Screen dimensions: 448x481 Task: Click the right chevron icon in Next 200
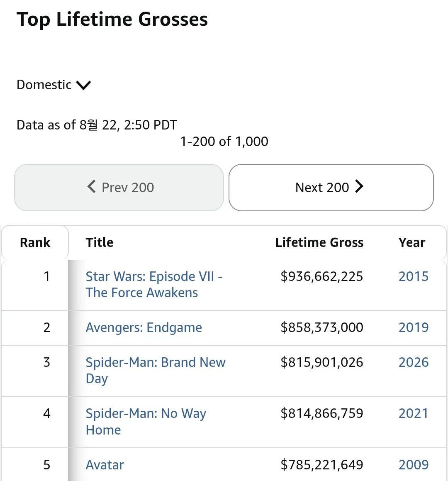(x=359, y=186)
